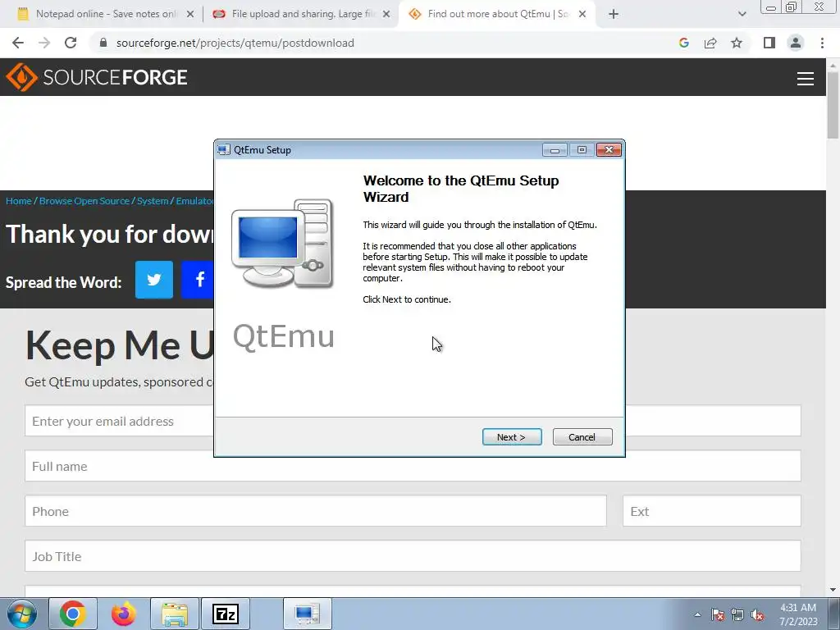
Task: Click the sourceforge.net URL address bar
Action: tap(235, 43)
